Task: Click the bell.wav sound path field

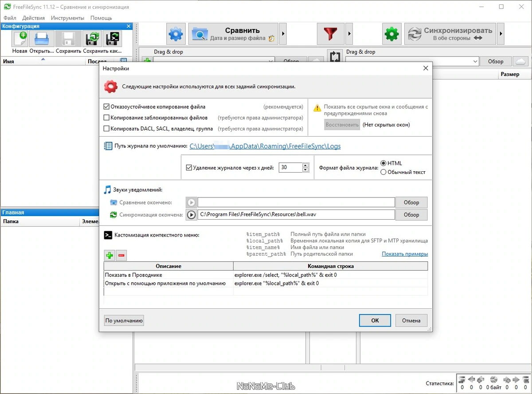Action: [296, 215]
